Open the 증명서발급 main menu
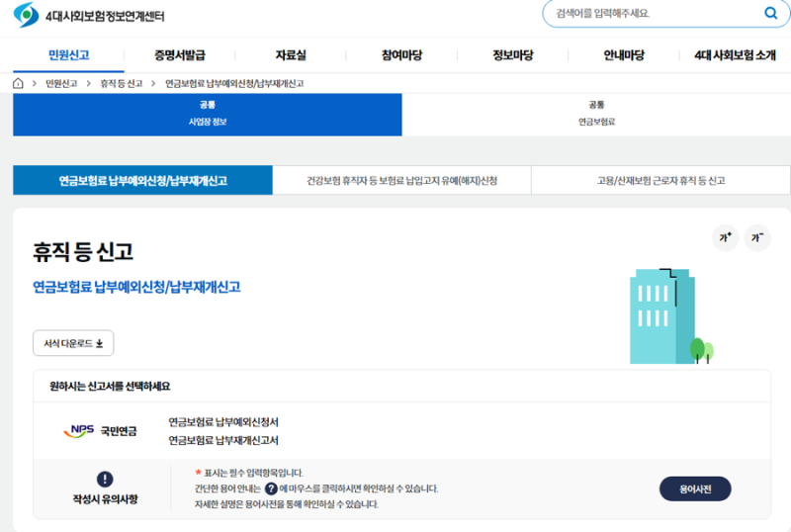Viewport: 791px width, 532px height. click(180, 55)
